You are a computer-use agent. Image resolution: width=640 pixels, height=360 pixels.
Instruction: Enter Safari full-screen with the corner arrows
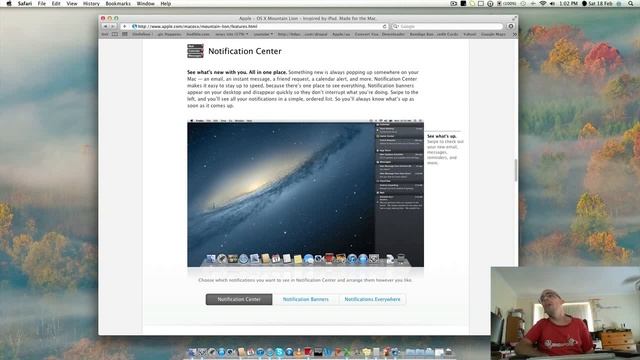[x=514, y=18]
